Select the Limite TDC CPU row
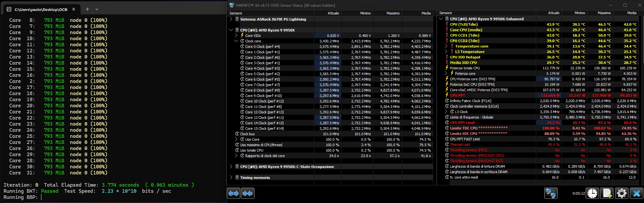The height and width of the screenshot is (203, 644). pyautogui.click(x=538, y=128)
